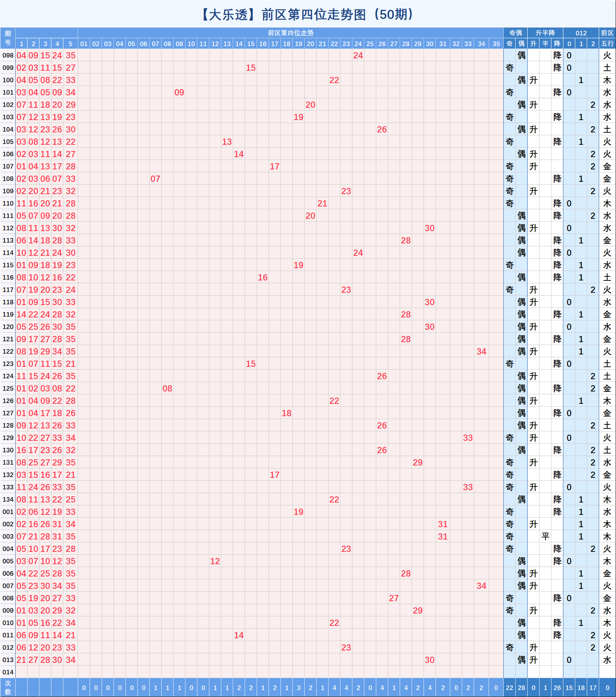Click the fifth number 27 in row 099
The width and height of the screenshot is (616, 697).
[x=71, y=68]
